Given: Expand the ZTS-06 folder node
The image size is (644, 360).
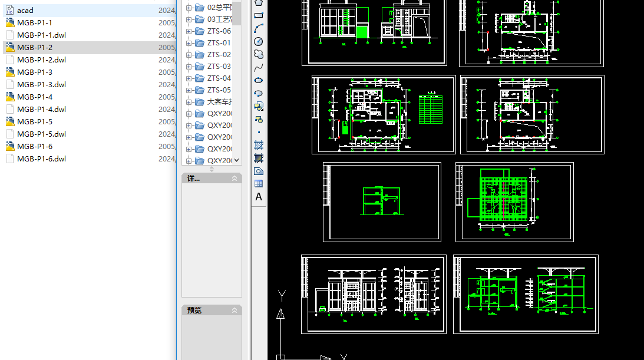Looking at the screenshot, I should point(189,31).
